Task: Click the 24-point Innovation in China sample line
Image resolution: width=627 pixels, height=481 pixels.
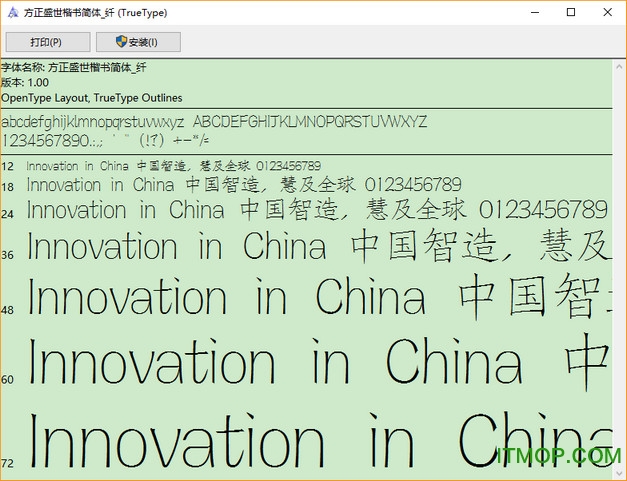Action: click(316, 211)
